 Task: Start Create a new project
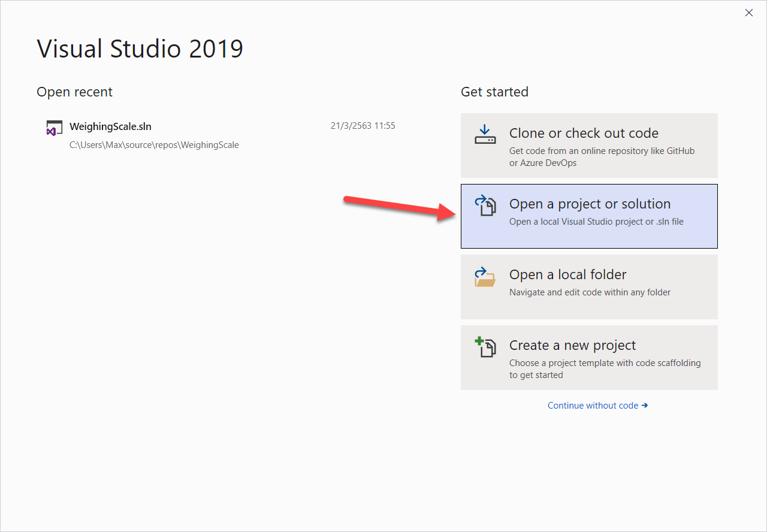[x=589, y=358]
